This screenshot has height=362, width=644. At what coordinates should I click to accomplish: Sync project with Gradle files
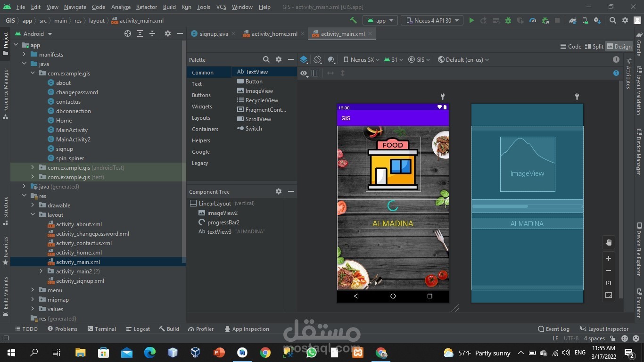click(x=573, y=20)
